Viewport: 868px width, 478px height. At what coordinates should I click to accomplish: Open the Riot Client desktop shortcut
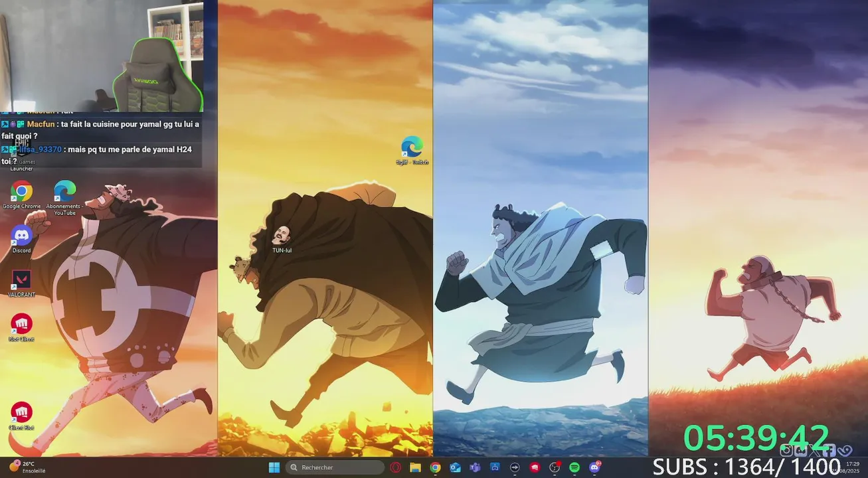pyautogui.click(x=21, y=328)
